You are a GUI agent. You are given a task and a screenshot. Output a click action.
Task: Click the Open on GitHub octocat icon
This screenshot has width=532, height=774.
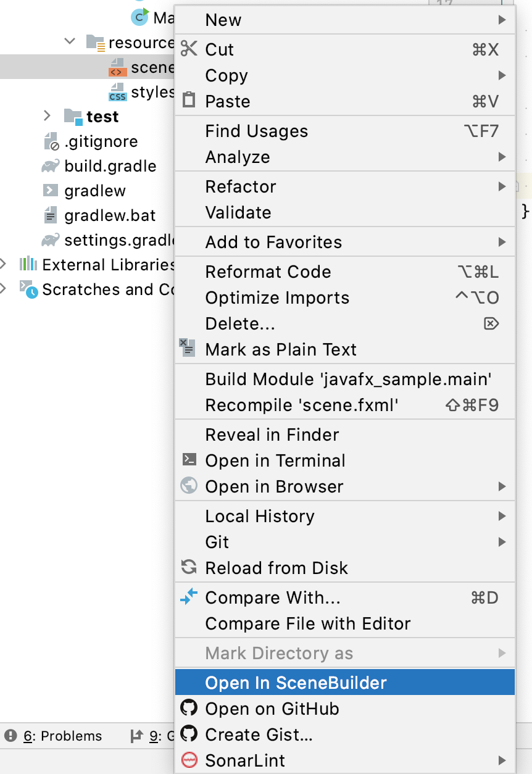tap(189, 708)
